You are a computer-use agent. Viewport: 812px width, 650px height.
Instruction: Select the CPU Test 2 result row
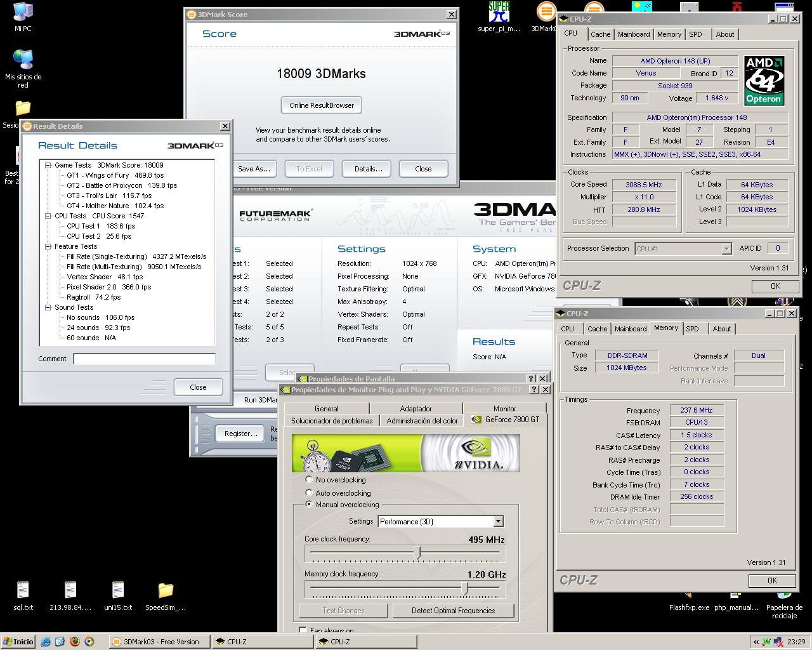pyautogui.click(x=99, y=236)
